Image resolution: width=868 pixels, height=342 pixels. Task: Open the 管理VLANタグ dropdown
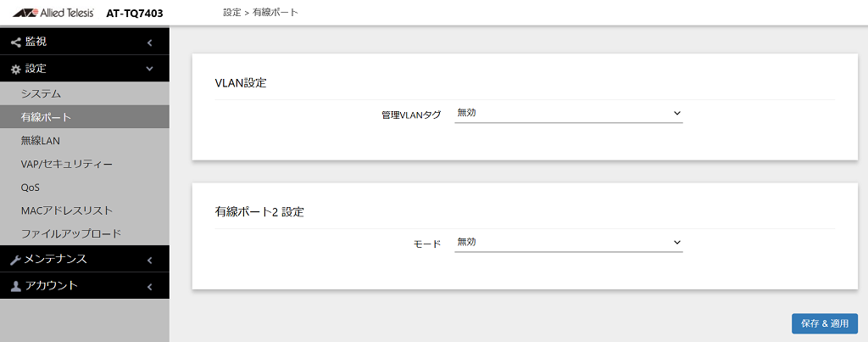coord(569,113)
